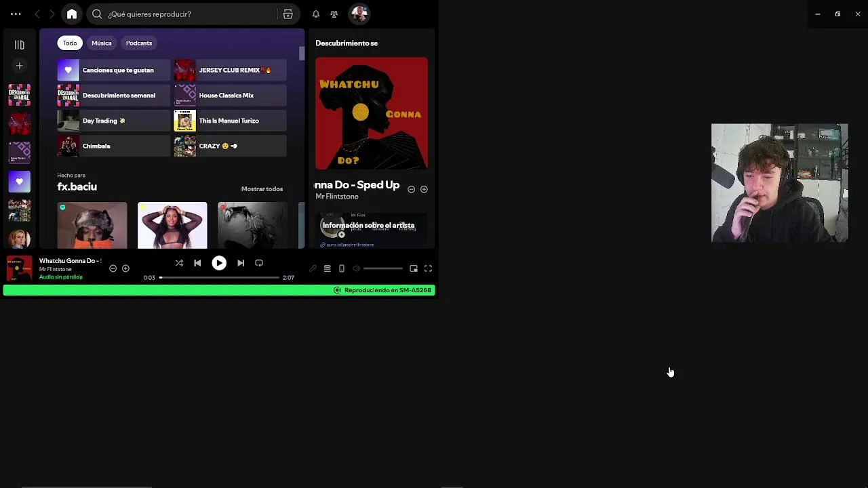Open friend activity icon
868x488 pixels.
click(x=334, y=14)
